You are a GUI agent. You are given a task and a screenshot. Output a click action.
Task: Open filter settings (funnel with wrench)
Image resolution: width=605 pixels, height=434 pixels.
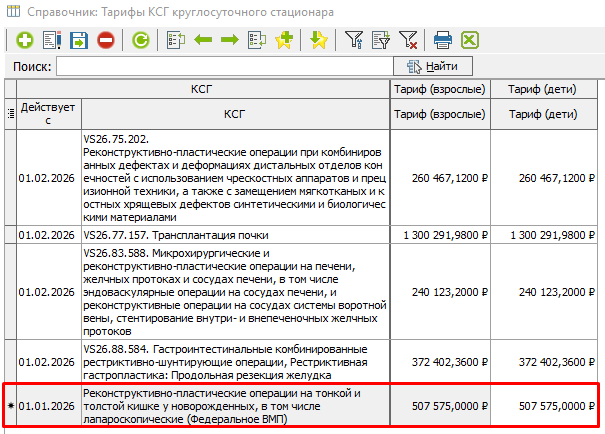[x=354, y=40]
